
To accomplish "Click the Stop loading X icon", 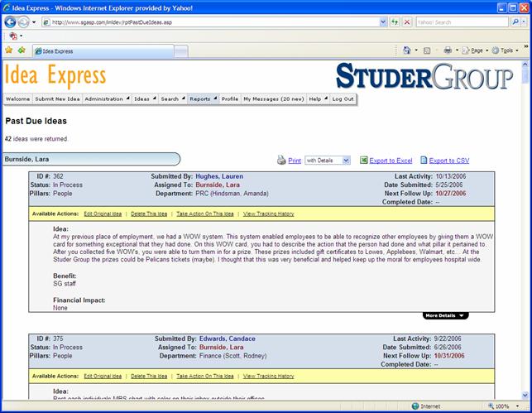I will (407, 22).
